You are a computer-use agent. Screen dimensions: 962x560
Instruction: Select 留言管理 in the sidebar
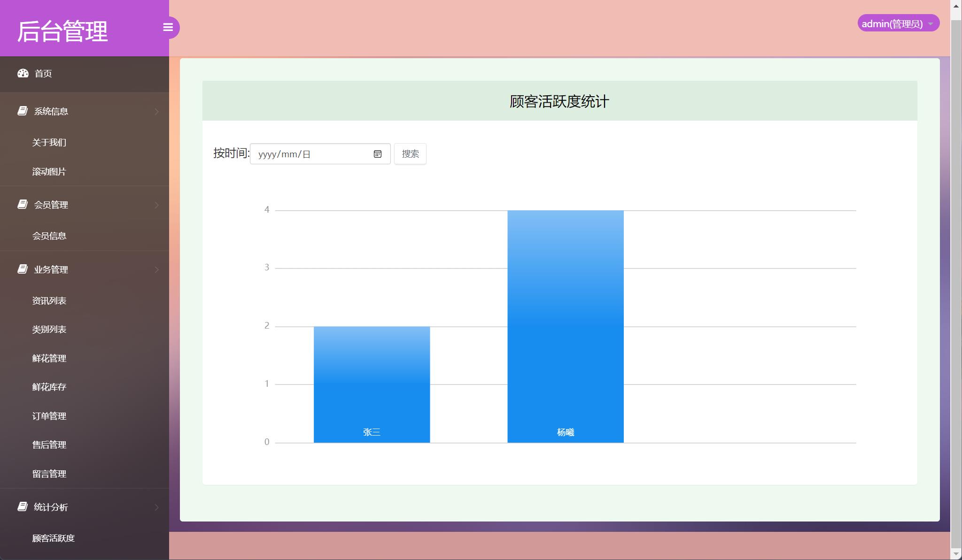[x=49, y=474]
